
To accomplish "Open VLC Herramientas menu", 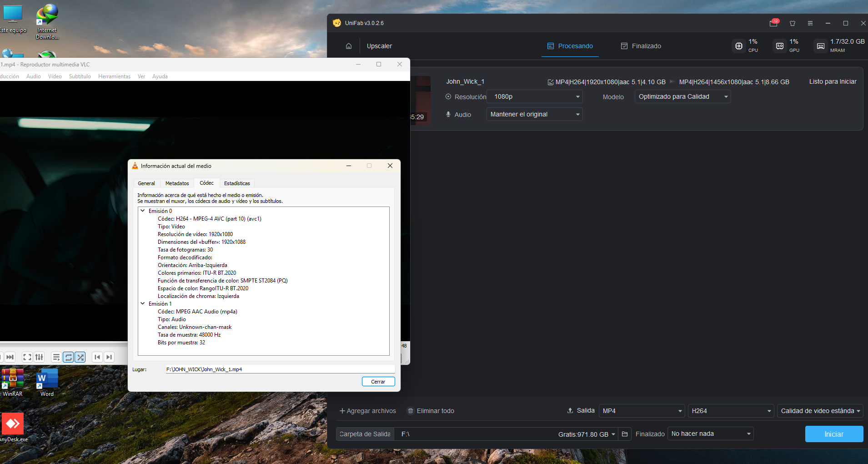I will (x=114, y=76).
